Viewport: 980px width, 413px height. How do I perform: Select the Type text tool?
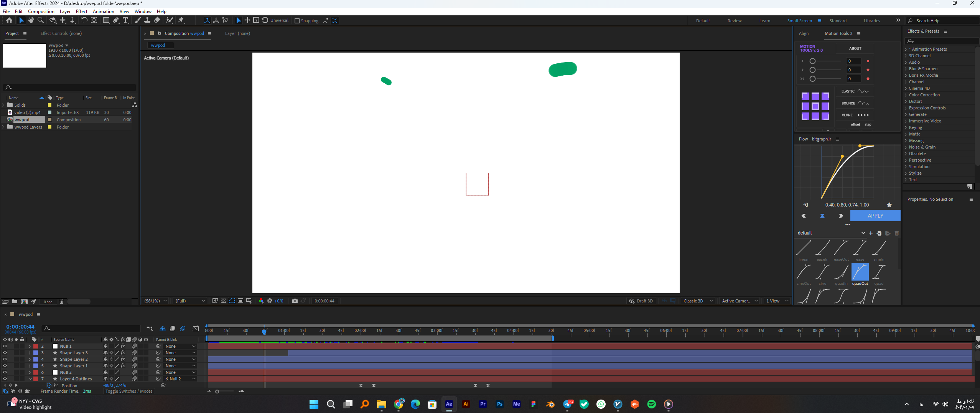pos(125,20)
